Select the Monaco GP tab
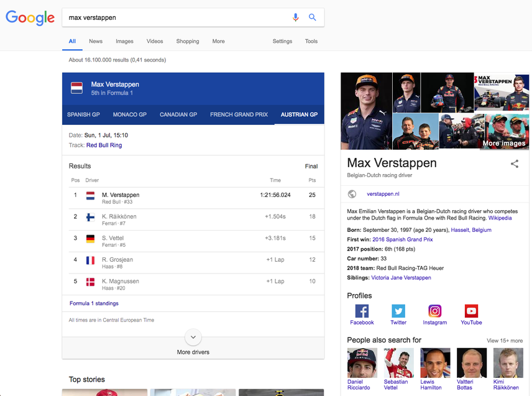The height and width of the screenshot is (396, 532). [129, 114]
